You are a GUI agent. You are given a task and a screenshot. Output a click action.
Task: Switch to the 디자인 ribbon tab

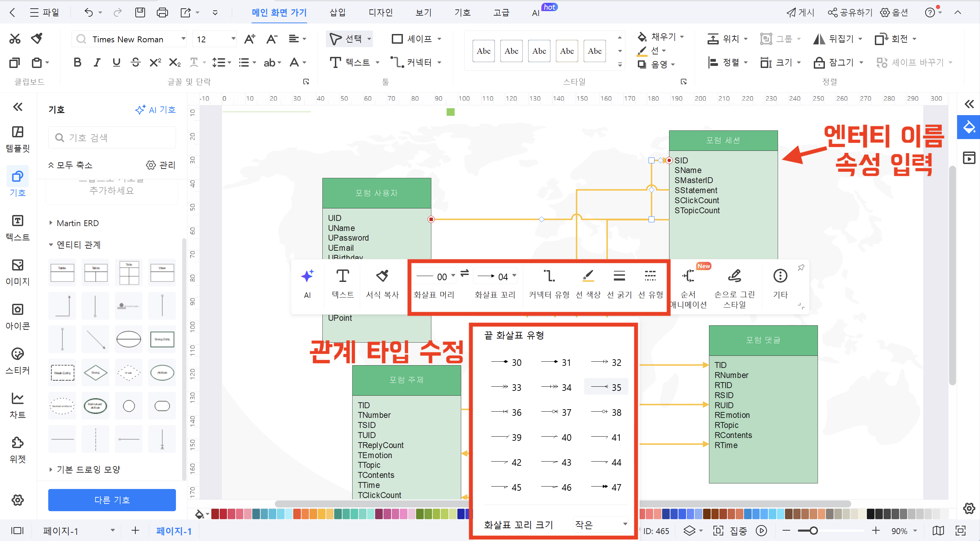coord(380,12)
